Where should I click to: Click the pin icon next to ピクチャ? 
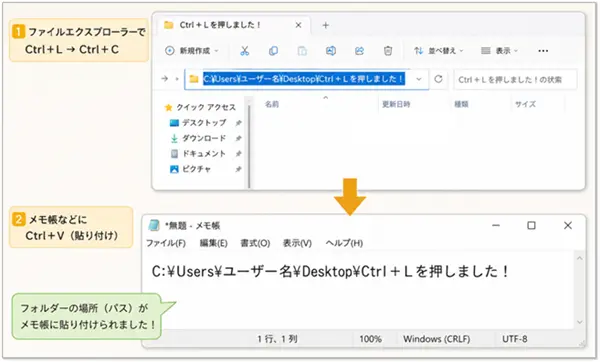pos(238,169)
